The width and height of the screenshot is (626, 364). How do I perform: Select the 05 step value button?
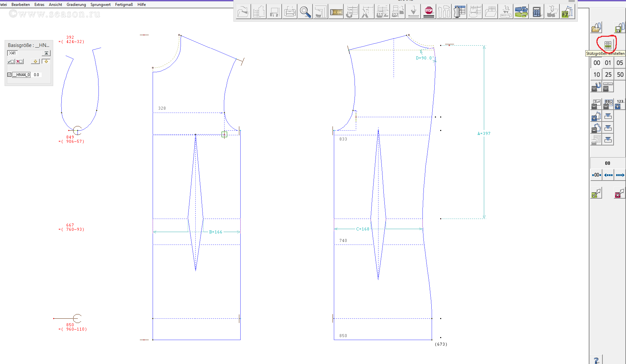point(619,63)
